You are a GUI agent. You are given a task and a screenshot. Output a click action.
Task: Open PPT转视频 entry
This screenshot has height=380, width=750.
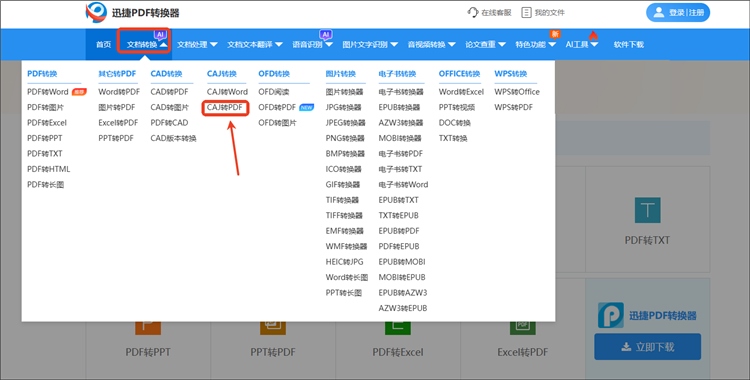click(457, 107)
